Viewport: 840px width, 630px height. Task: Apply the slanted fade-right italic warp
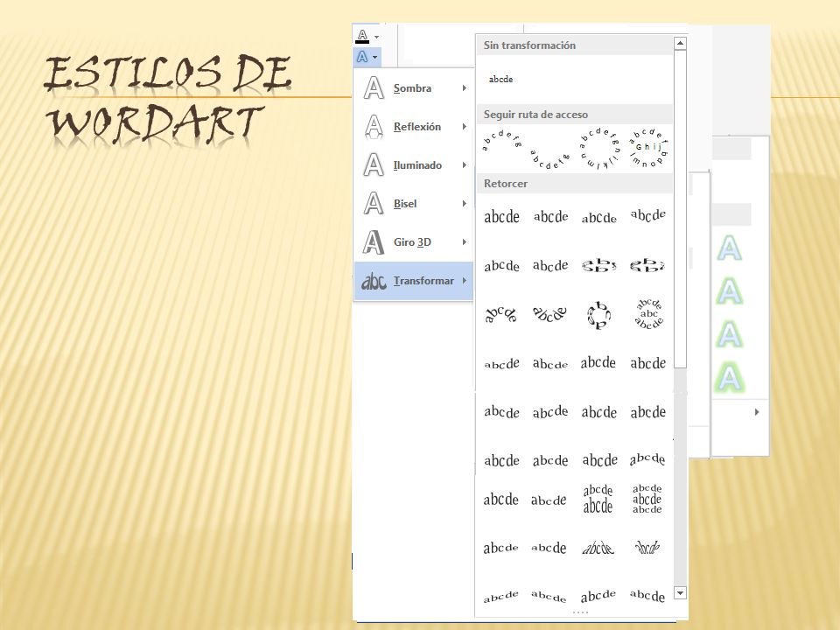598,548
